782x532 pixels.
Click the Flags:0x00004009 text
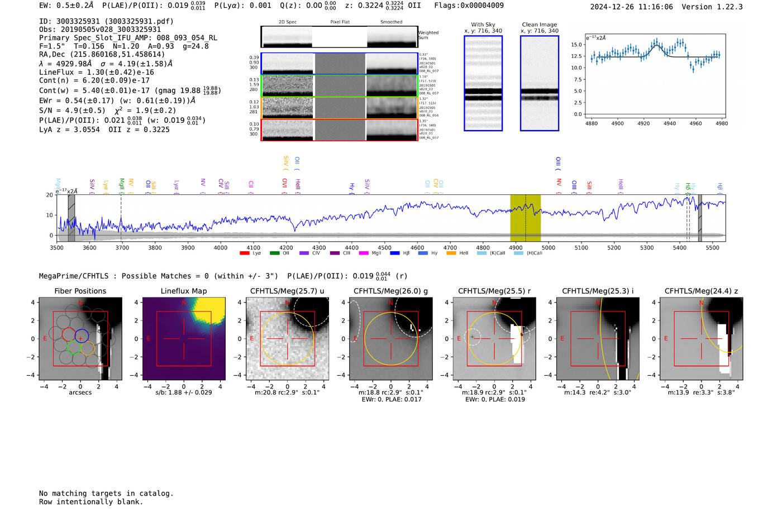(x=469, y=6)
